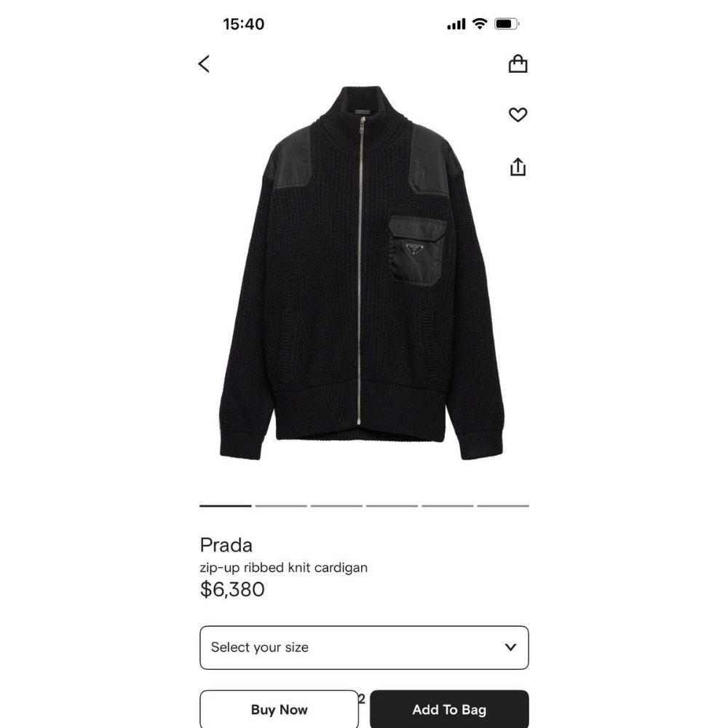Screen dimensions: 728x728
Task: Go back using the left arrow
Action: coord(204,64)
